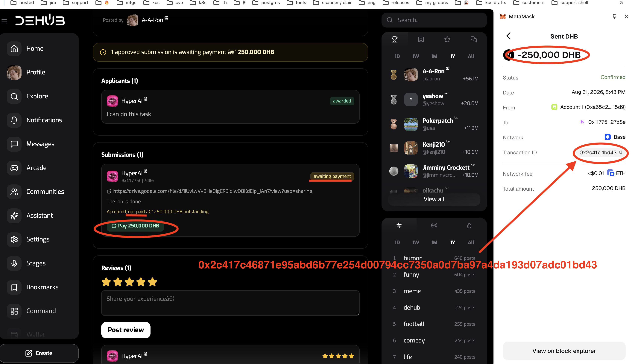Select hashtag trending tab
This screenshot has width=635, height=364.
[399, 226]
